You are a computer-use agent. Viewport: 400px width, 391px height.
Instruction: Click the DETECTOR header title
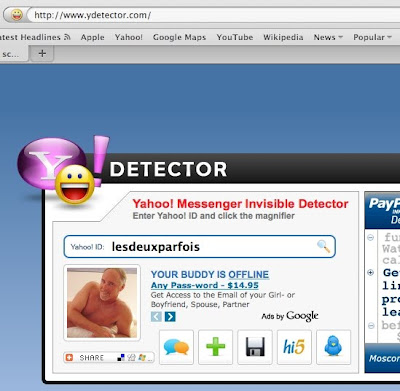coord(168,169)
